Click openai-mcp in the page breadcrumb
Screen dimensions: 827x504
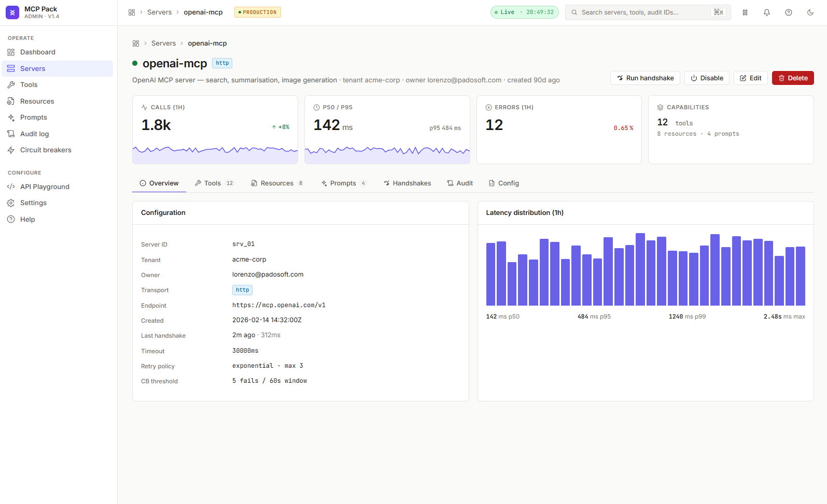(207, 44)
